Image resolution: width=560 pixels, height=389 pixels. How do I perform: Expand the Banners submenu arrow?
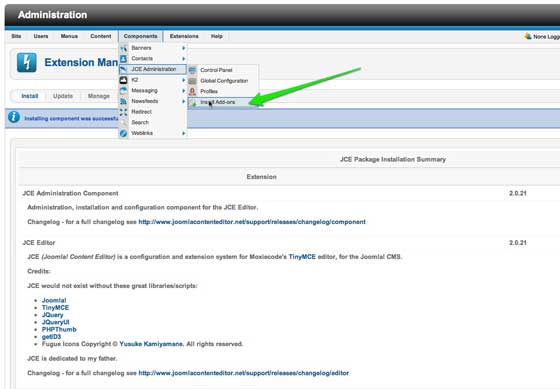point(184,48)
